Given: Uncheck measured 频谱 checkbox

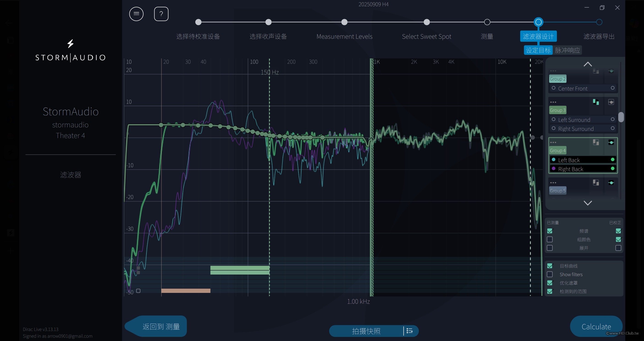Looking at the screenshot, I should (550, 231).
